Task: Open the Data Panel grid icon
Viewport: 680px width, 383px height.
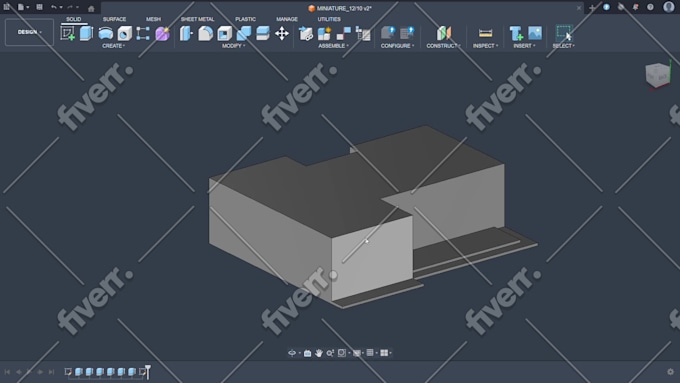Action: [x=7, y=7]
